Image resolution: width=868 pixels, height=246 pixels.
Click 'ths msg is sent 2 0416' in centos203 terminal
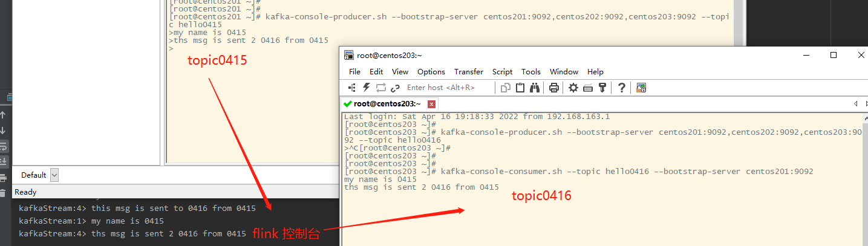pyautogui.click(x=422, y=187)
